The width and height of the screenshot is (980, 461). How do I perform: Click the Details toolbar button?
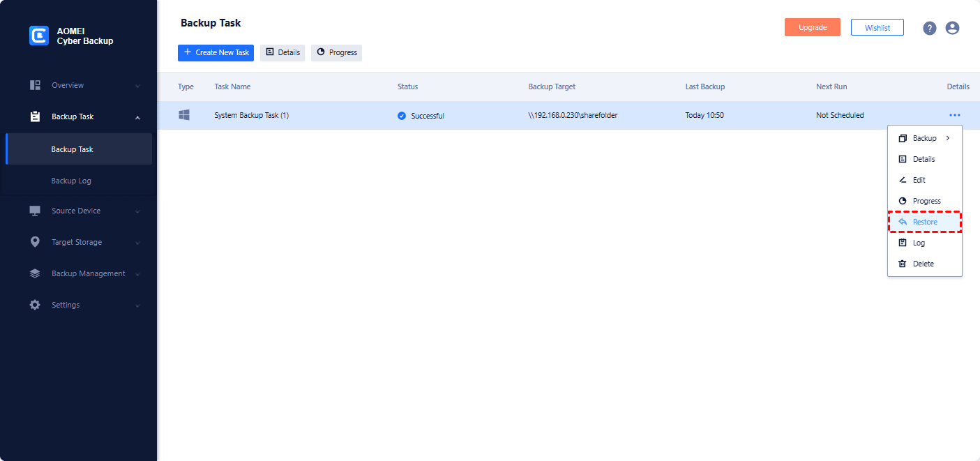point(282,52)
